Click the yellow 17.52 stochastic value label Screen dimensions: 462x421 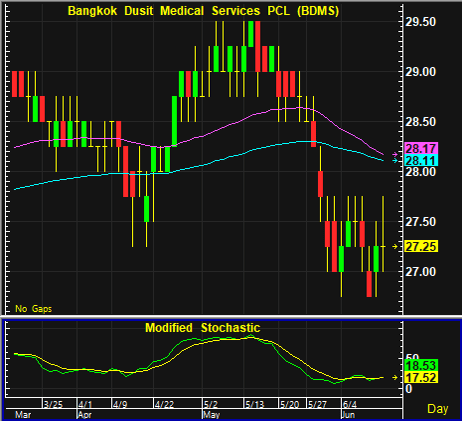421,377
